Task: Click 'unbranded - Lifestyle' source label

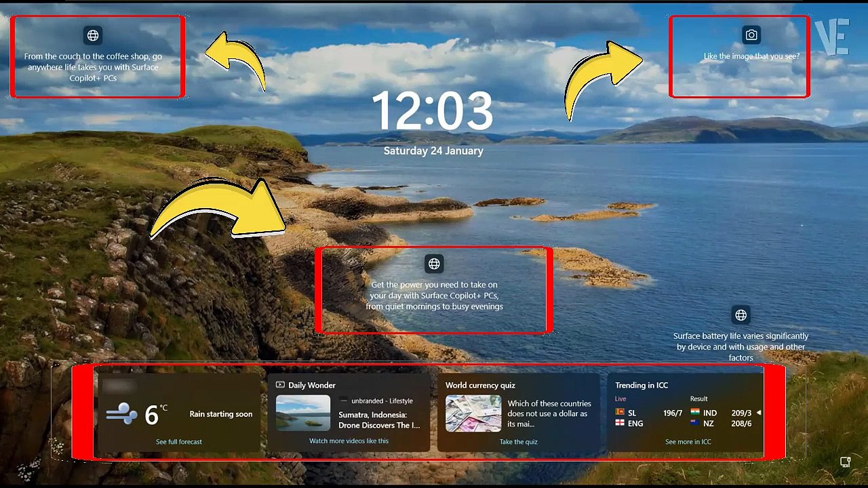Action: pyautogui.click(x=382, y=401)
